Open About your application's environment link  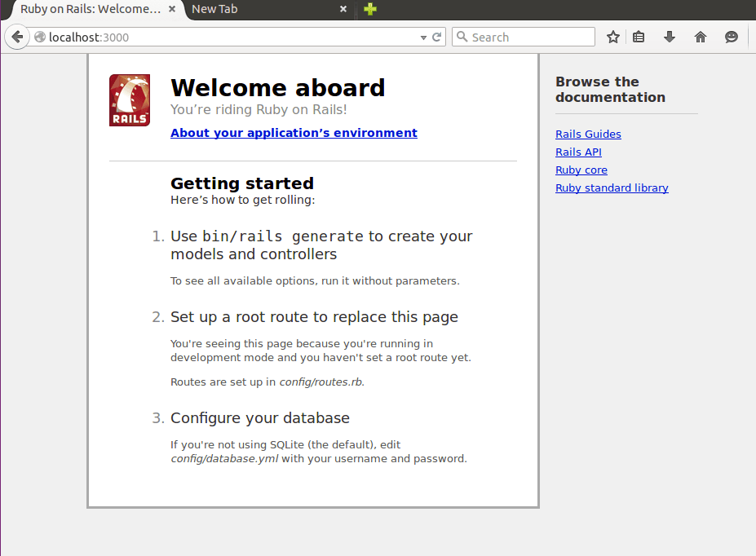[x=294, y=132]
